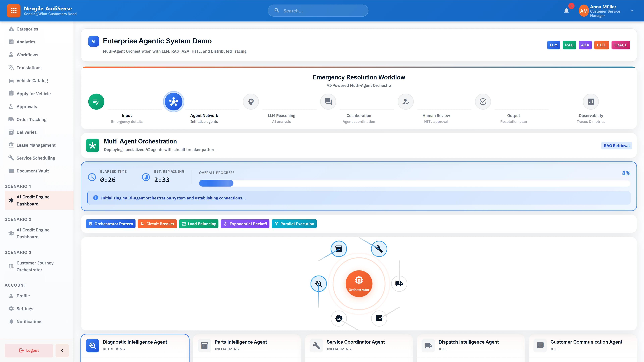
Task: Select the Workflows icon in the sidebar
Action: tap(11, 55)
